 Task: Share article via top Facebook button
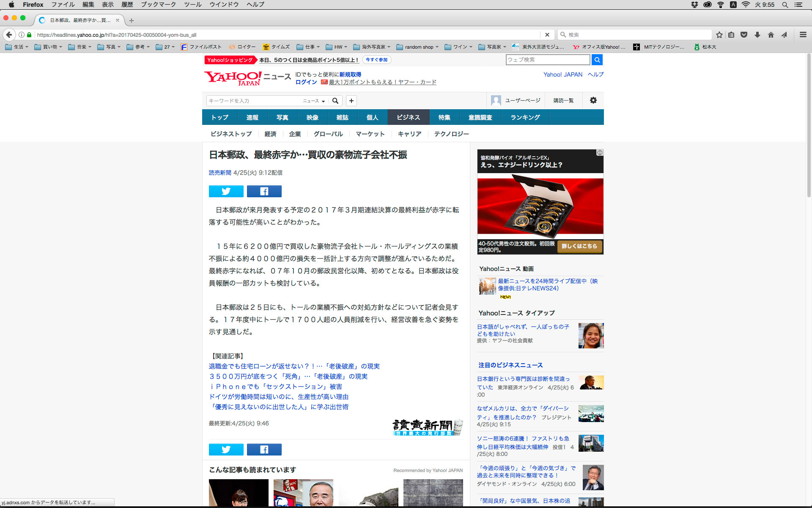coord(264,191)
